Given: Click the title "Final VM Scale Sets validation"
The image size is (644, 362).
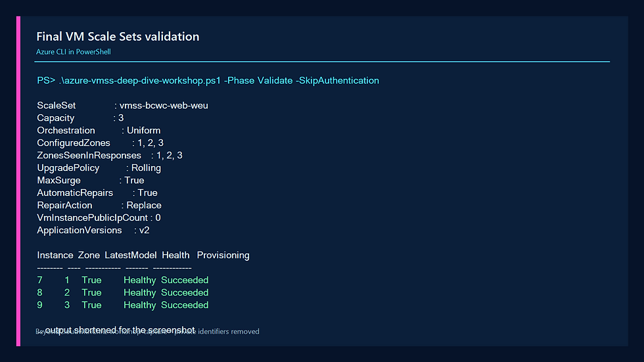Looking at the screenshot, I should [x=118, y=37].
